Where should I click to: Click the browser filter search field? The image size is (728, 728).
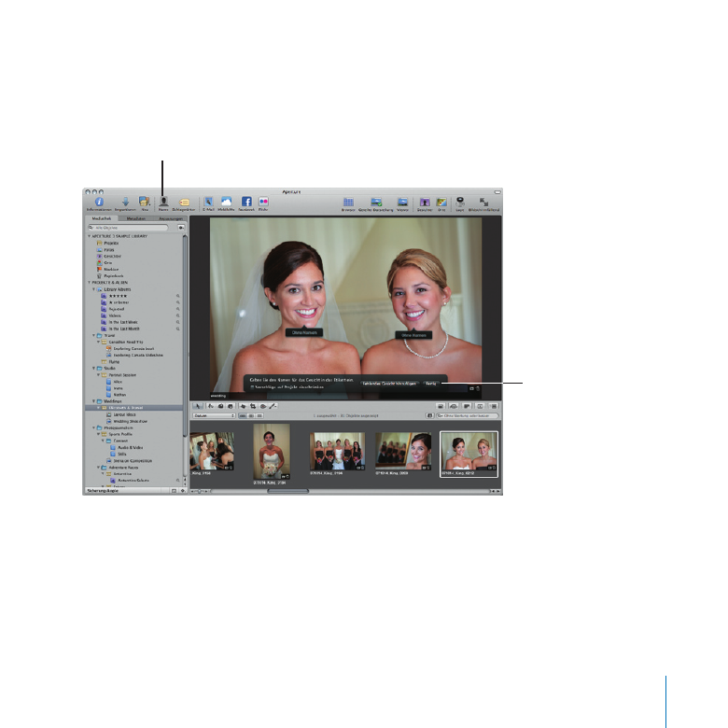coord(467,416)
